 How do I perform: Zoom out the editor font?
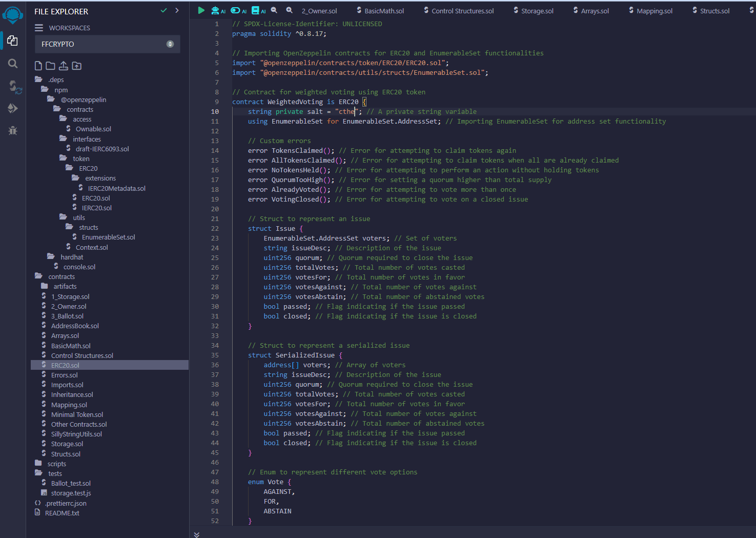tap(274, 10)
